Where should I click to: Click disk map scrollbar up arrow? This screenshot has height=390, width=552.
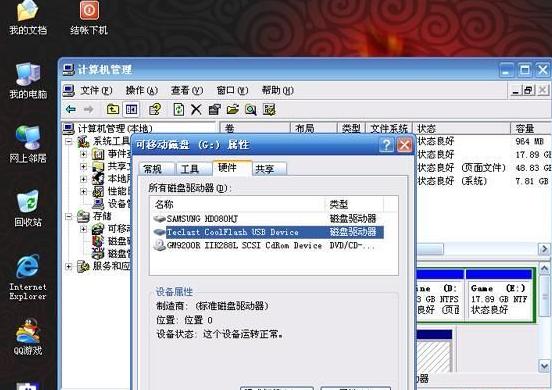click(544, 269)
